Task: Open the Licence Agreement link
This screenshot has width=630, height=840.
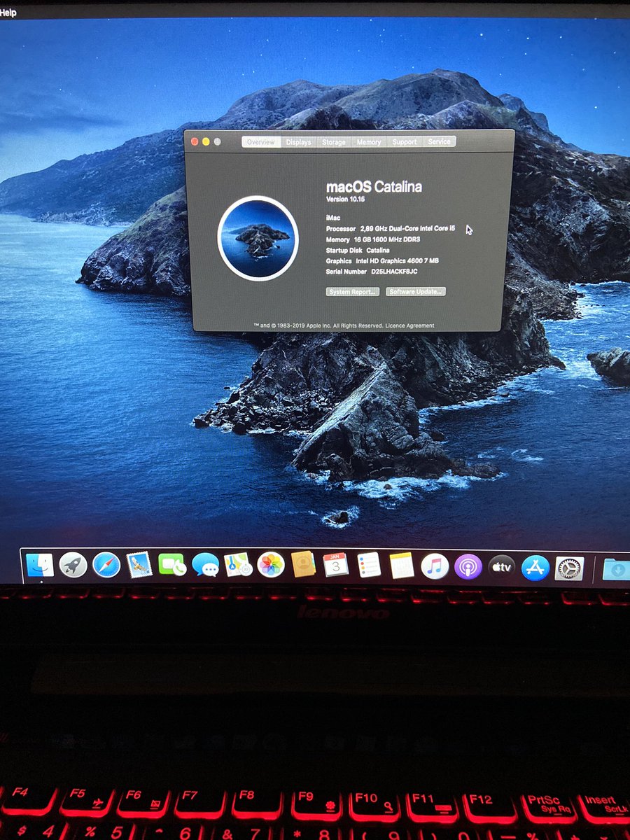Action: point(409,325)
